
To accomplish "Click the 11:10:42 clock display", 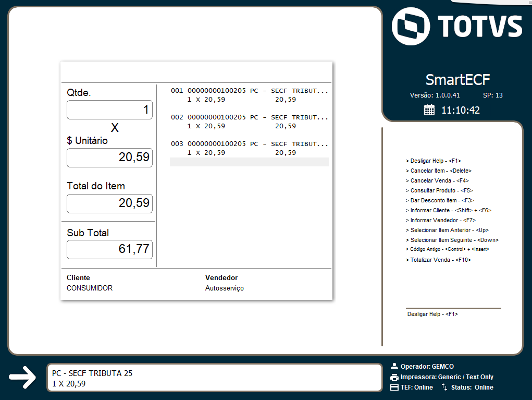I will (x=461, y=110).
